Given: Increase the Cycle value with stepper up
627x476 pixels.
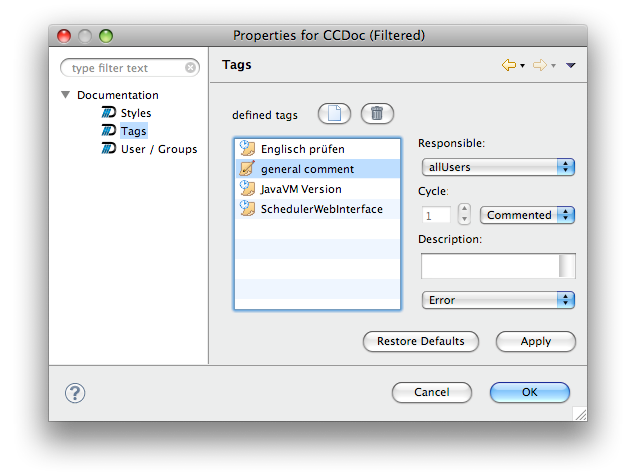Looking at the screenshot, I should pyautogui.click(x=464, y=209).
